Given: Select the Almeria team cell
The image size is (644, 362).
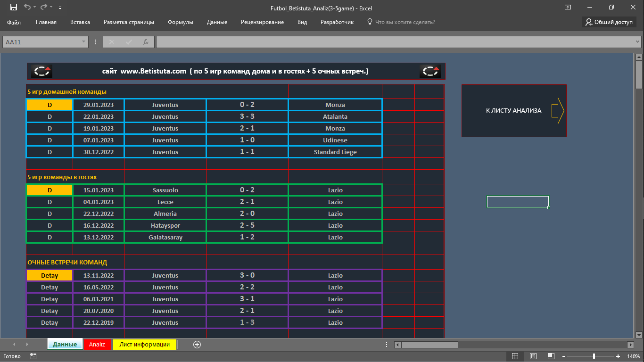Looking at the screenshot, I should pos(165,214).
